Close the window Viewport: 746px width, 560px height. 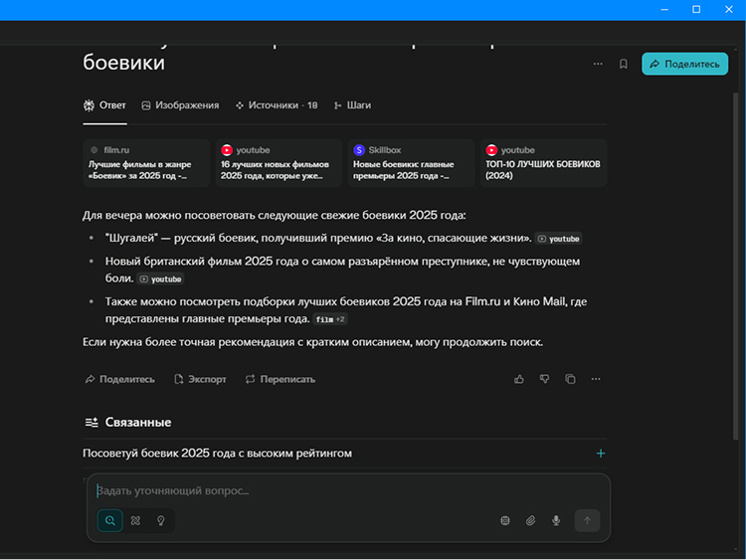coord(728,10)
